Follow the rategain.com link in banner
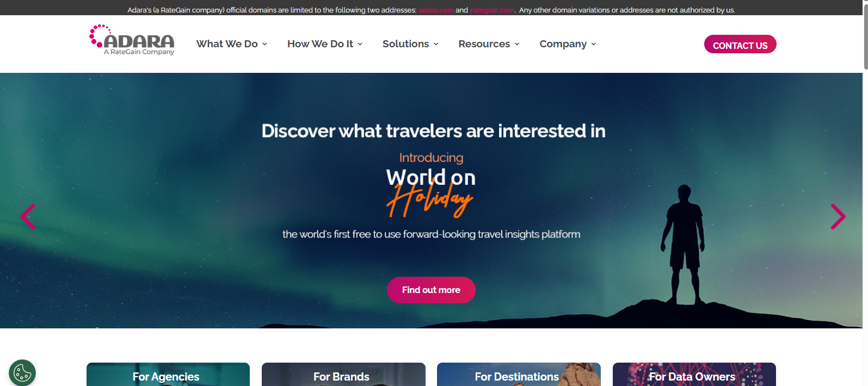 click(492, 10)
